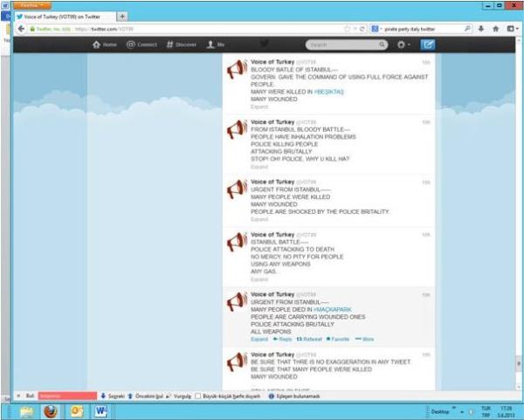Find next match with Sonraki
The height and width of the screenshot is (420, 524).
tap(113, 396)
